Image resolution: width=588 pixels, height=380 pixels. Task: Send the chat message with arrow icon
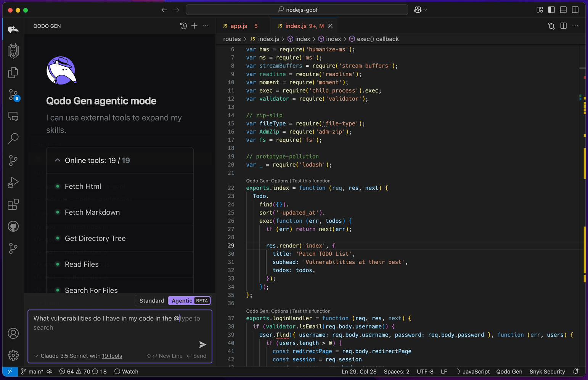(202, 345)
